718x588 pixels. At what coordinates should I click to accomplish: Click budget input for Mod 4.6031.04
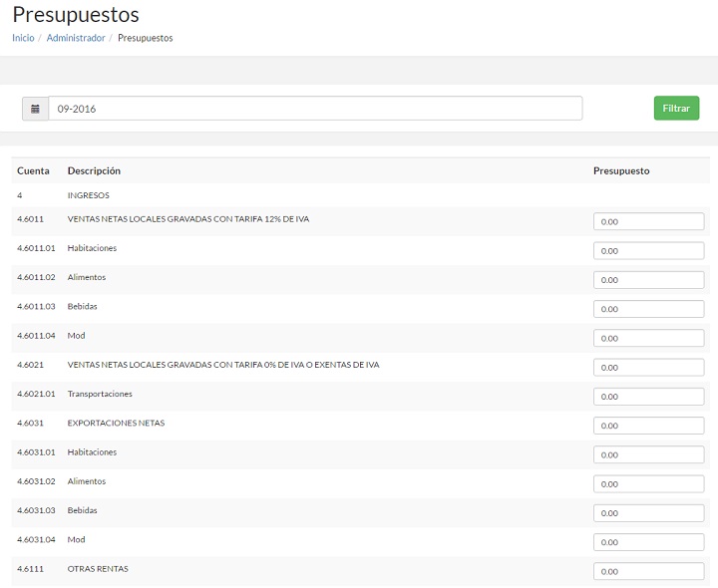[x=648, y=542]
